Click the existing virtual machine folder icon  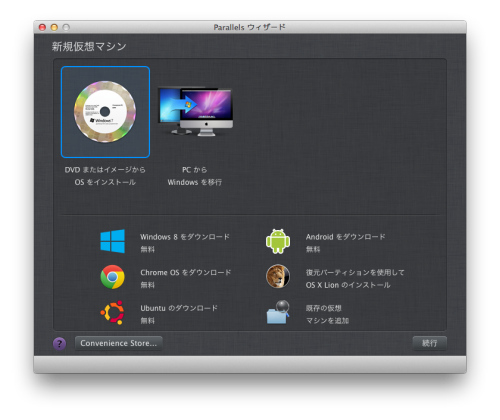[278, 312]
